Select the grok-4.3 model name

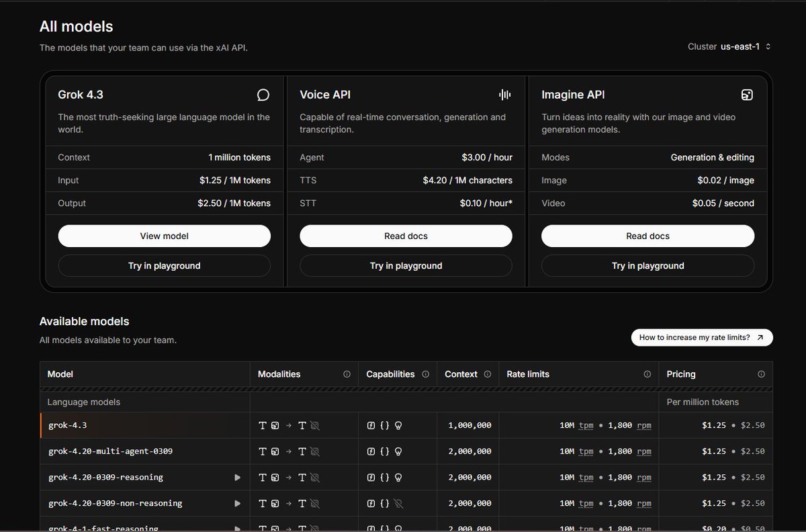click(x=67, y=425)
